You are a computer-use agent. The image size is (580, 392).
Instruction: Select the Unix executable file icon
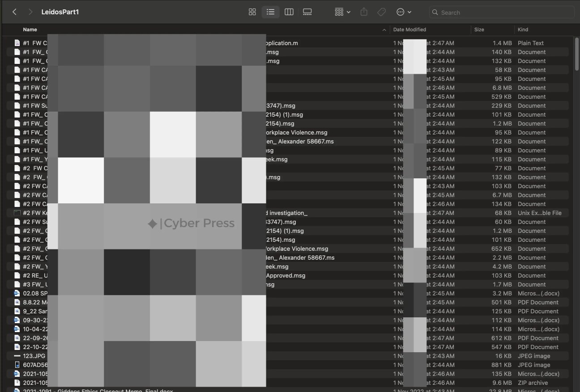pyautogui.click(x=17, y=213)
